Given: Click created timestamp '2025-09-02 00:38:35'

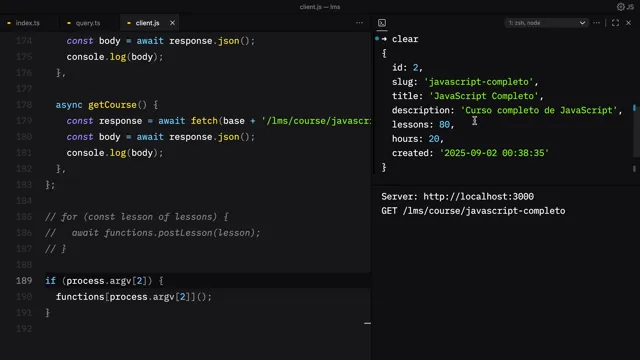Looking at the screenshot, I should [x=494, y=153].
